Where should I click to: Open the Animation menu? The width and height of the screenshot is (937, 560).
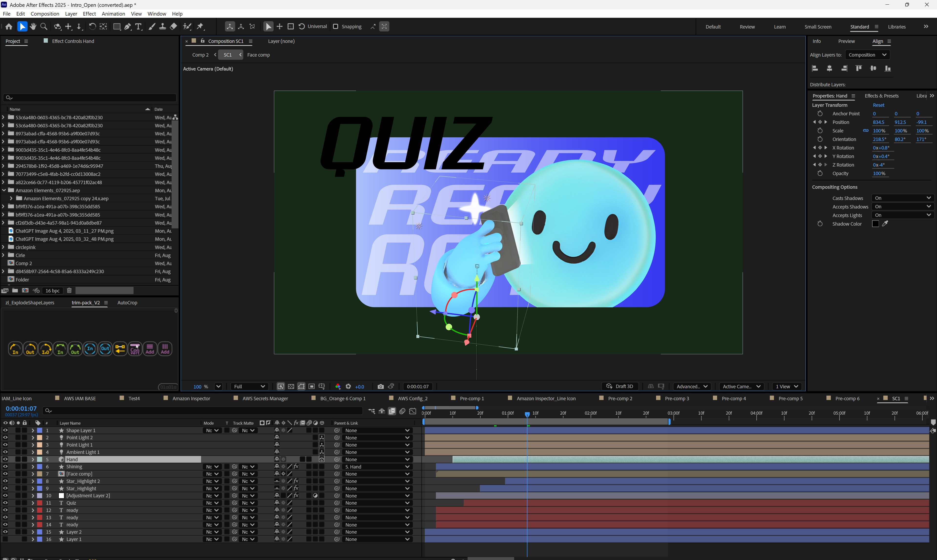(x=113, y=14)
